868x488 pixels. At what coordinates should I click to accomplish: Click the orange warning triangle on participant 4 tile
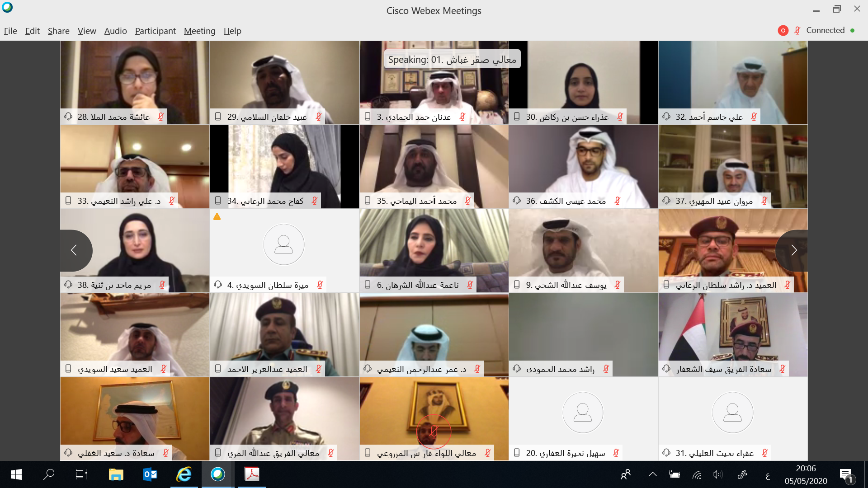point(217,216)
